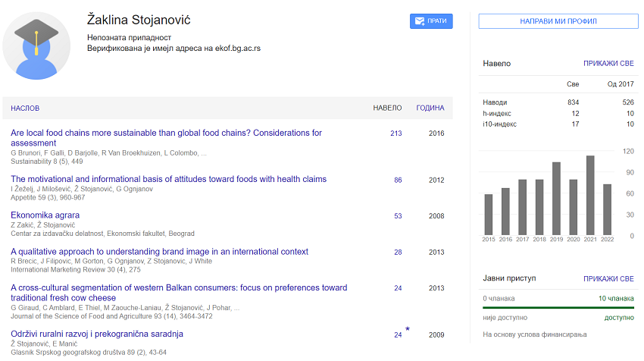This screenshot has width=644, height=361.
Task: Sort publications by ГОДИНА column header
Action: pyautogui.click(x=430, y=108)
